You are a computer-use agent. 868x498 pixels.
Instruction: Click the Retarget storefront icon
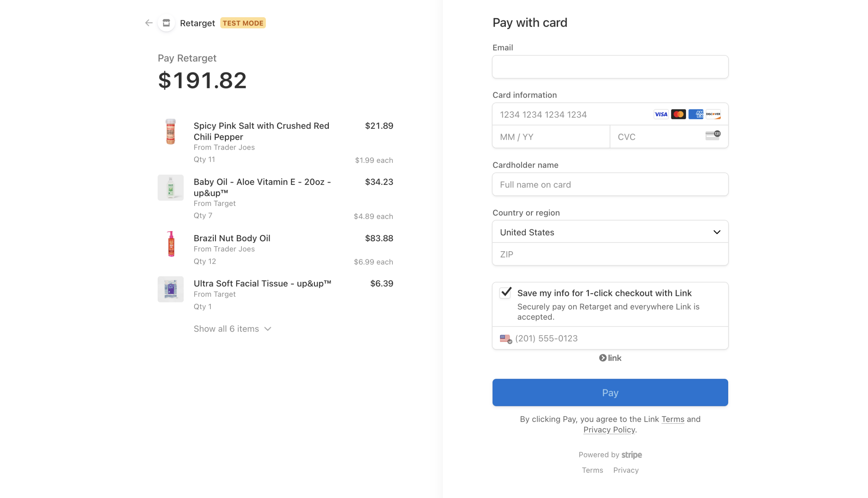(166, 23)
